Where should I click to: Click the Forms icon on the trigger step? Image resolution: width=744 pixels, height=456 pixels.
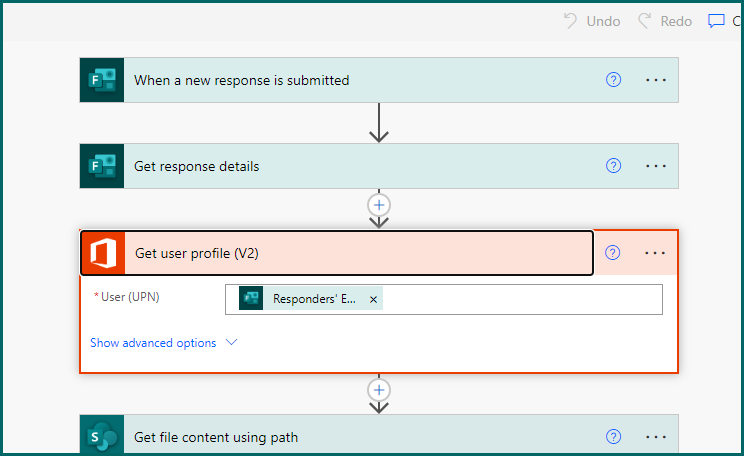[102, 80]
